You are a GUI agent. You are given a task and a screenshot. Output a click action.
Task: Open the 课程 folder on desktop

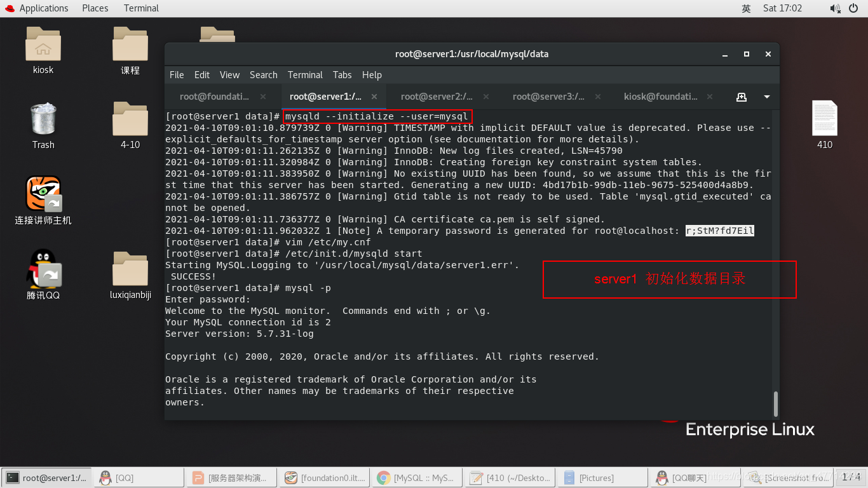pyautogui.click(x=130, y=44)
